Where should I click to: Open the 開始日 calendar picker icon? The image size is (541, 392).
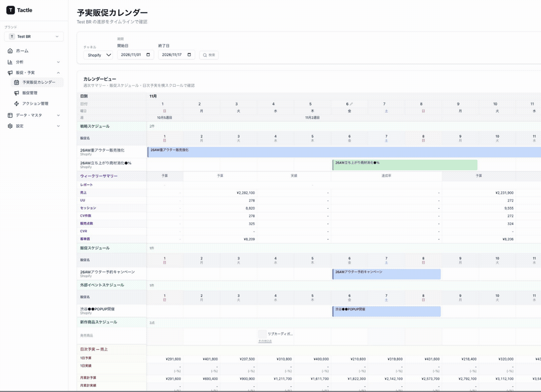click(x=148, y=55)
